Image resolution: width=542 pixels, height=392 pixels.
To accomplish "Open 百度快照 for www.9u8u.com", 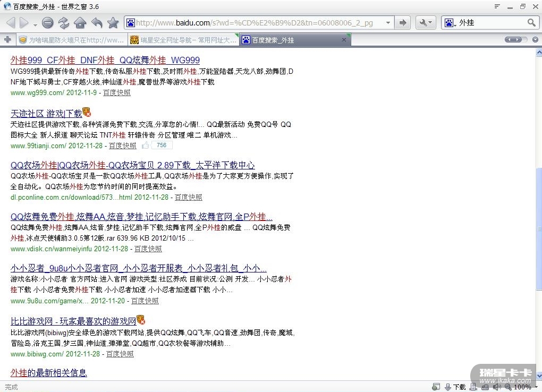I will (145, 301).
